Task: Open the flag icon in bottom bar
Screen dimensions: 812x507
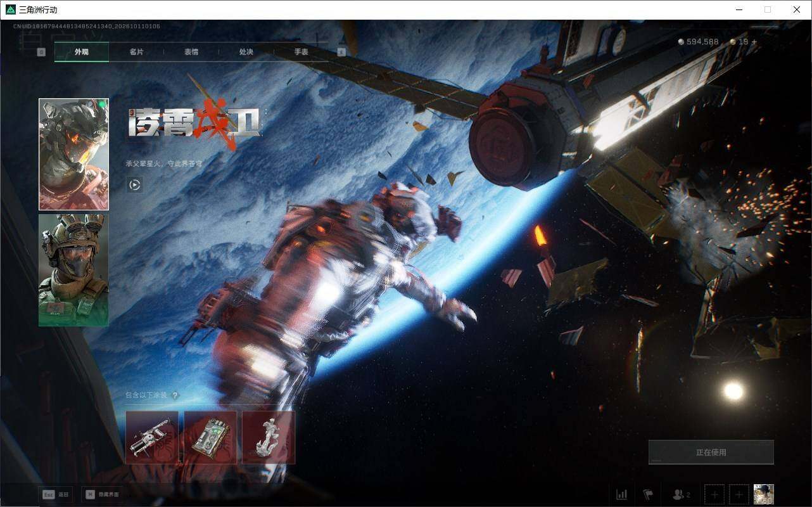Action: pyautogui.click(x=648, y=494)
